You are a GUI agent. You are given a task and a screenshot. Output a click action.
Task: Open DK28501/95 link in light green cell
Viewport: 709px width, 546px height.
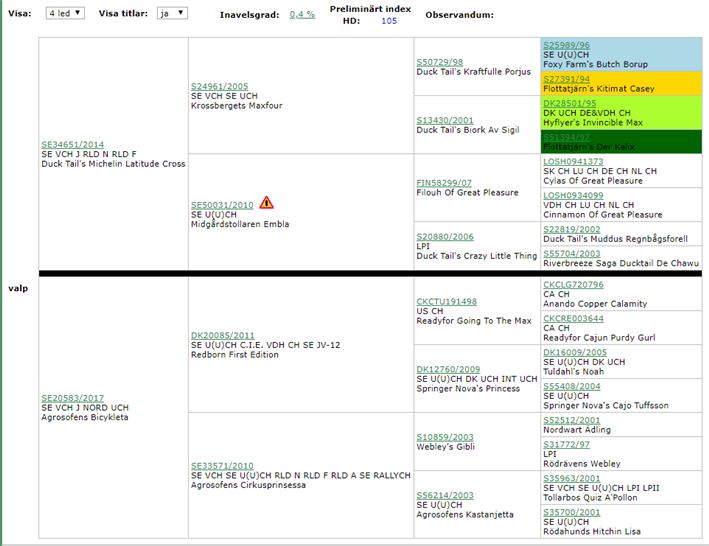click(570, 104)
